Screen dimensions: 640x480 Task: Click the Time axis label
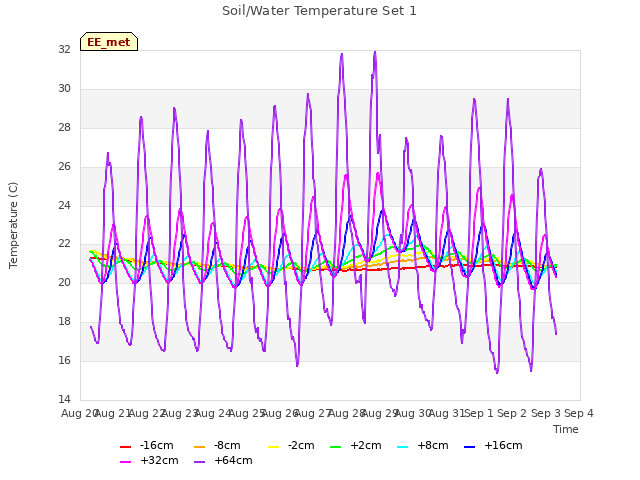tap(566, 429)
